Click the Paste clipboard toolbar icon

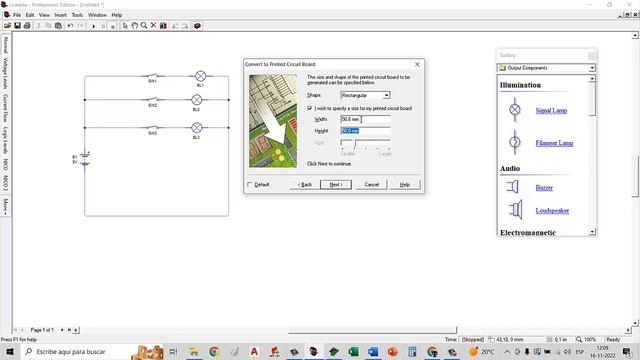click(58, 25)
